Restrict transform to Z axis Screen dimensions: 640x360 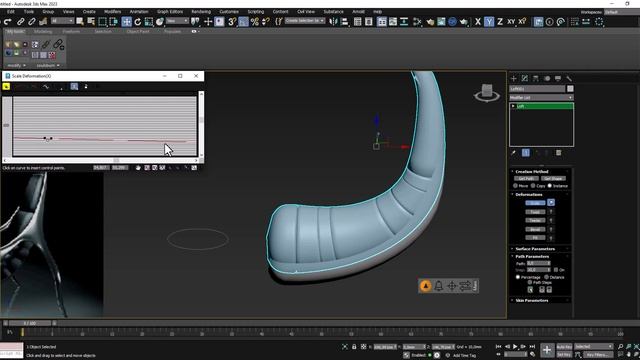pyautogui.click(x=500, y=22)
